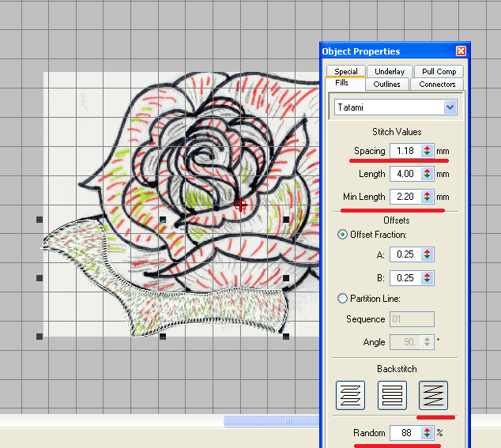This screenshot has width=501, height=448.
Task: Switch to the Outlines tab
Action: (x=386, y=84)
